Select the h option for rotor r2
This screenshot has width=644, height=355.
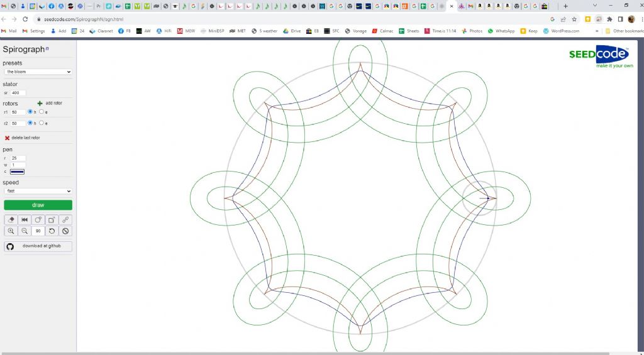(x=30, y=123)
